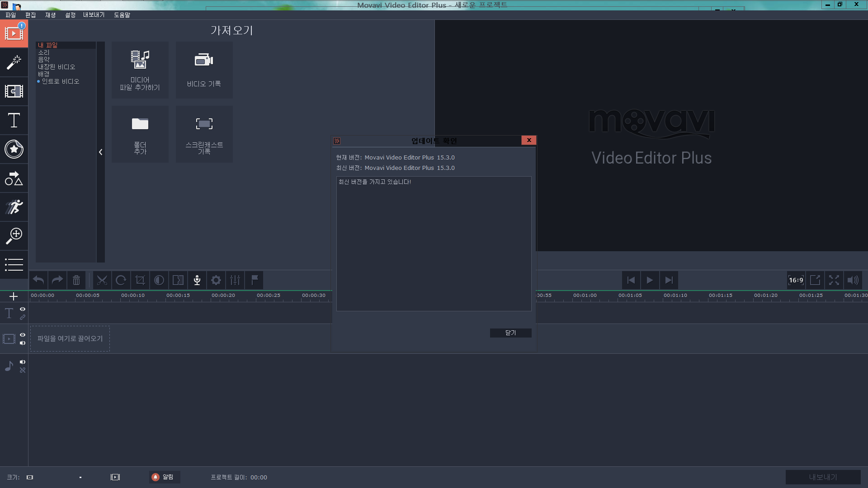This screenshot has height=488, width=868.
Task: Open the Stickers star tab
Action: click(14, 150)
